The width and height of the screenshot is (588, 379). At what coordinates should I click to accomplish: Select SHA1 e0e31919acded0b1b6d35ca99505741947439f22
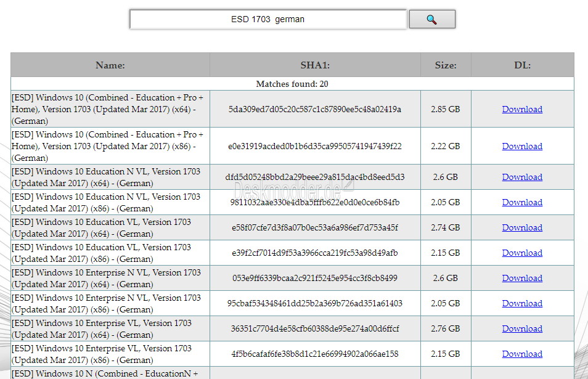[x=315, y=146]
